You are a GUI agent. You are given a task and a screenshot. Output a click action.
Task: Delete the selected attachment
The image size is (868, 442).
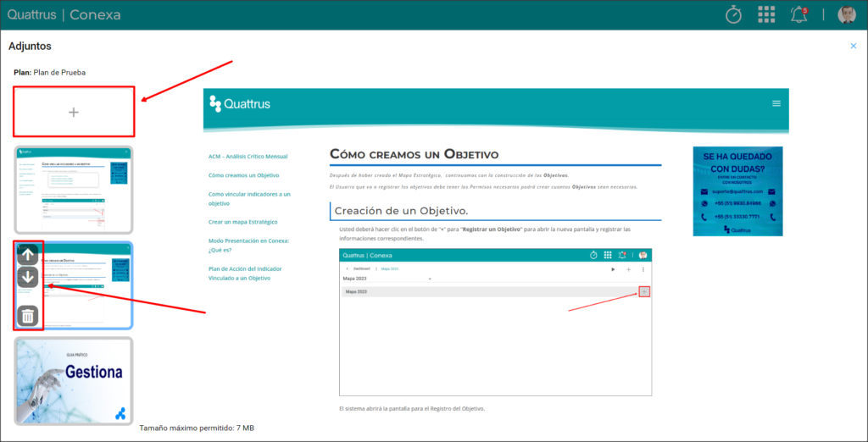[28, 317]
